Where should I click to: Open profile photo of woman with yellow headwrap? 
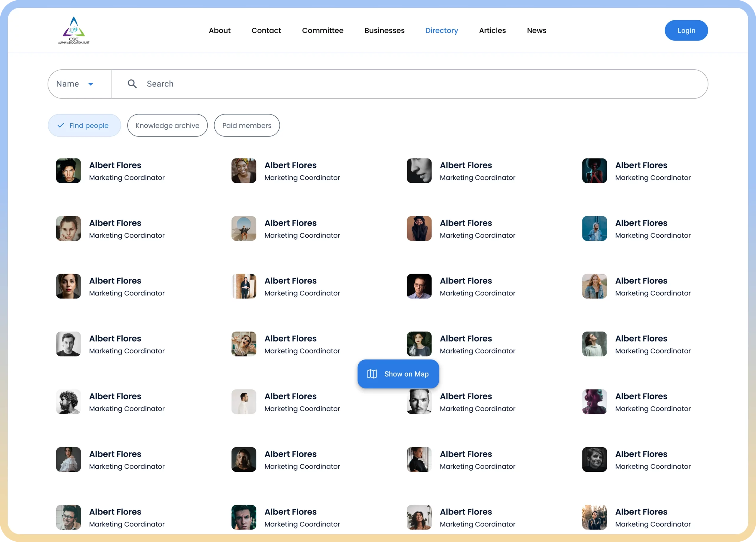pyautogui.click(x=244, y=171)
